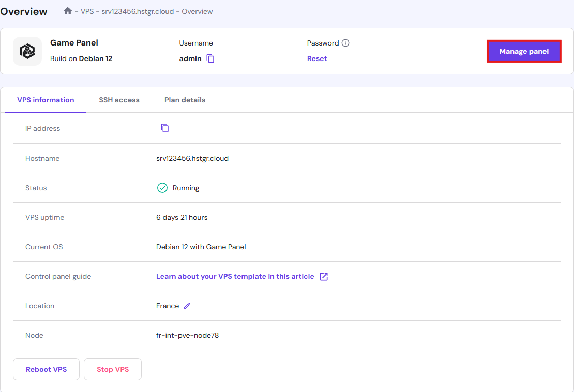Open the article about your VPS template
The width and height of the screenshot is (574, 392).
(235, 276)
